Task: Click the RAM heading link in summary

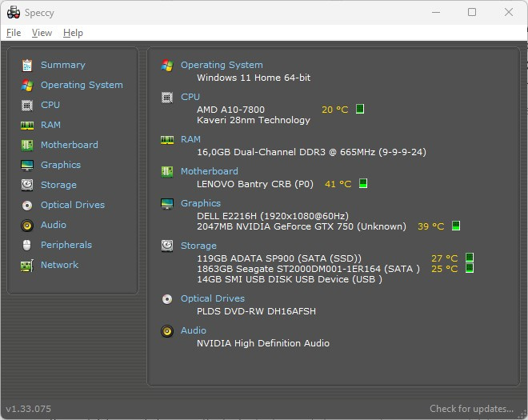Action: [190, 139]
